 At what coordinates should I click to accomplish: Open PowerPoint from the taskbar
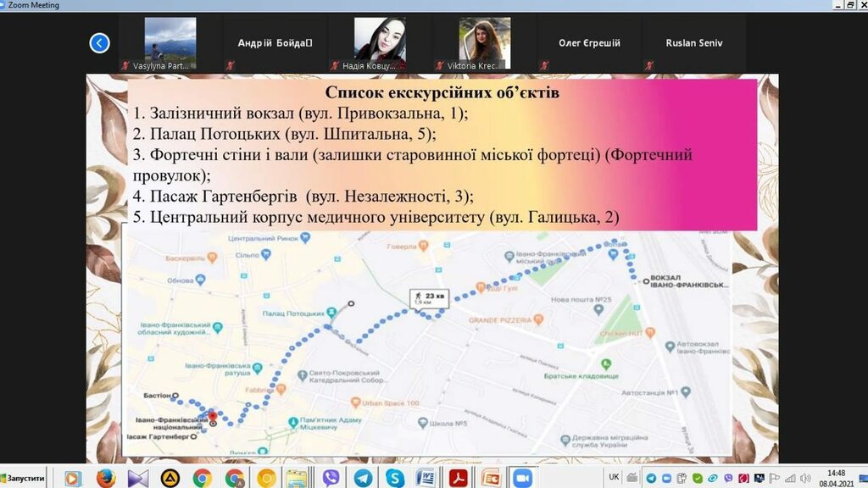coord(490,479)
